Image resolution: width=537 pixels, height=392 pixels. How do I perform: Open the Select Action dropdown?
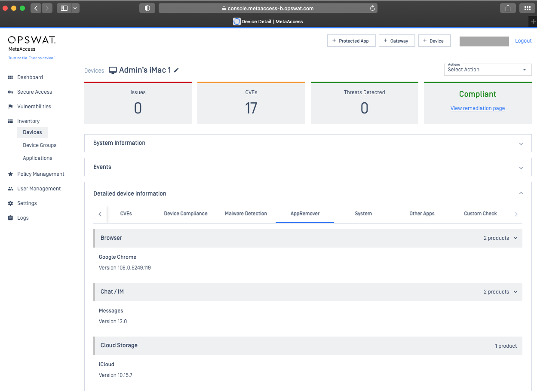pos(488,70)
